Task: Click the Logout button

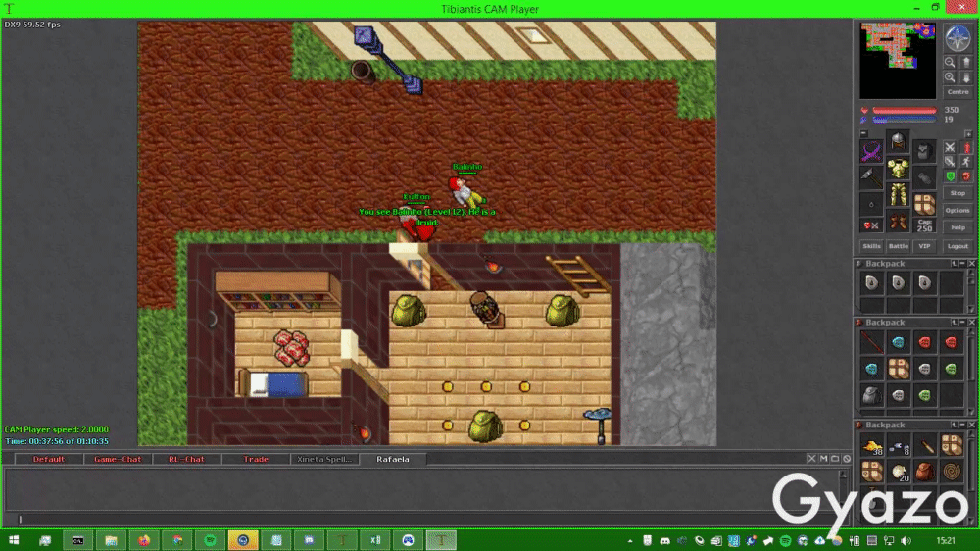Action: pyautogui.click(x=957, y=246)
